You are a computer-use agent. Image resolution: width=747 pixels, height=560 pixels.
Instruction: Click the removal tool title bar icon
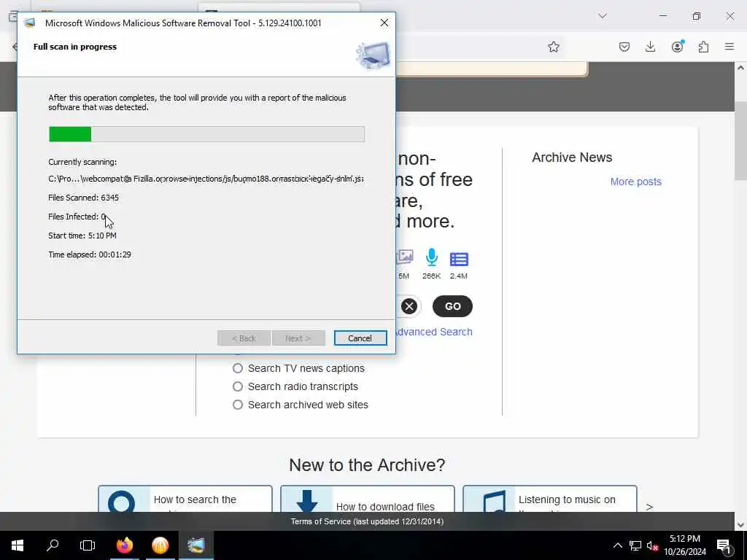pos(30,23)
